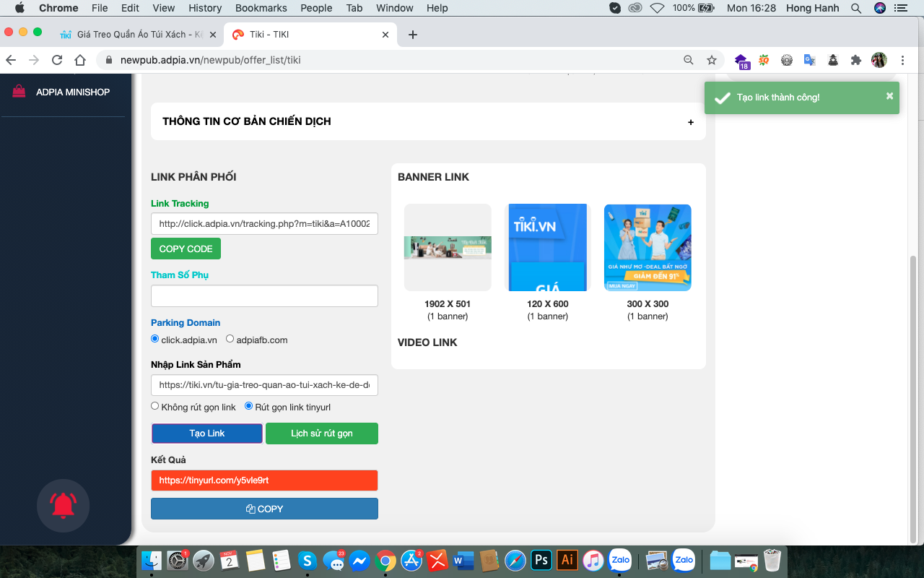Open a new browser tab
924x578 pixels.
[413, 35]
